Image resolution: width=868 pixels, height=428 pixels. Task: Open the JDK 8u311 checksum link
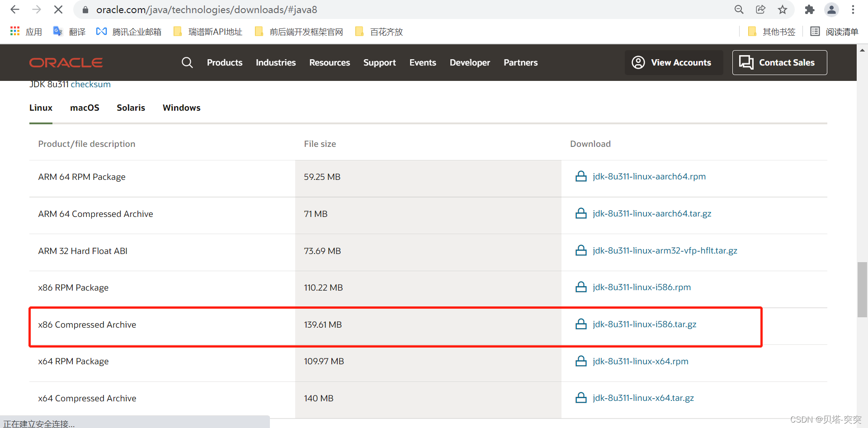[90, 85]
